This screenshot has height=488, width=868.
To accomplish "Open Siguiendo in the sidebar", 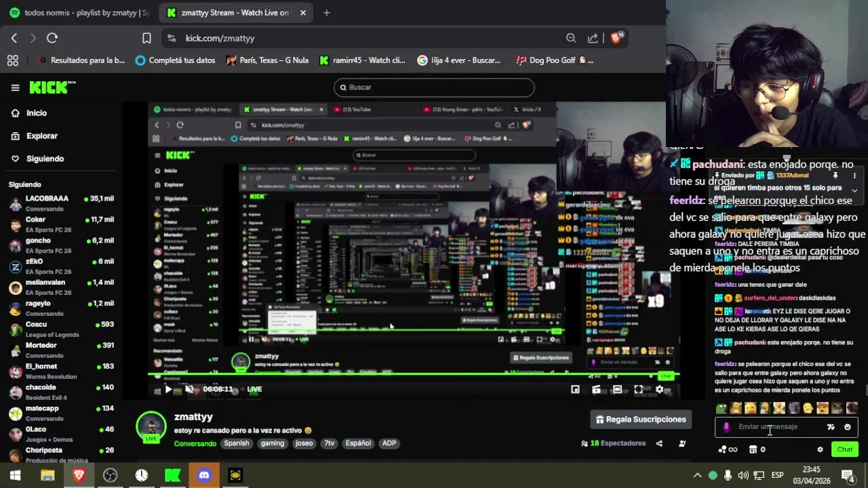I will (45, 159).
